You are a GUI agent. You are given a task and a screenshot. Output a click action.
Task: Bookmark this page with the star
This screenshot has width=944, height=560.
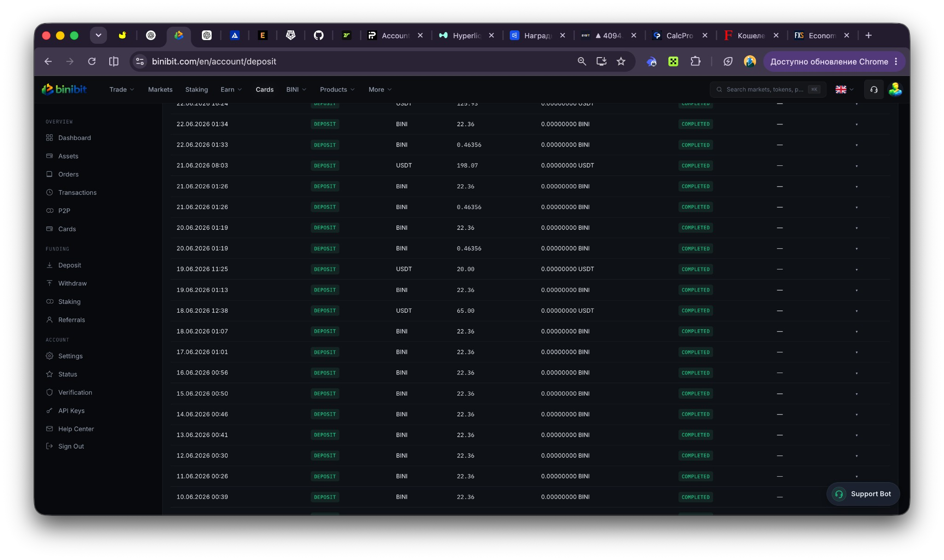click(621, 61)
